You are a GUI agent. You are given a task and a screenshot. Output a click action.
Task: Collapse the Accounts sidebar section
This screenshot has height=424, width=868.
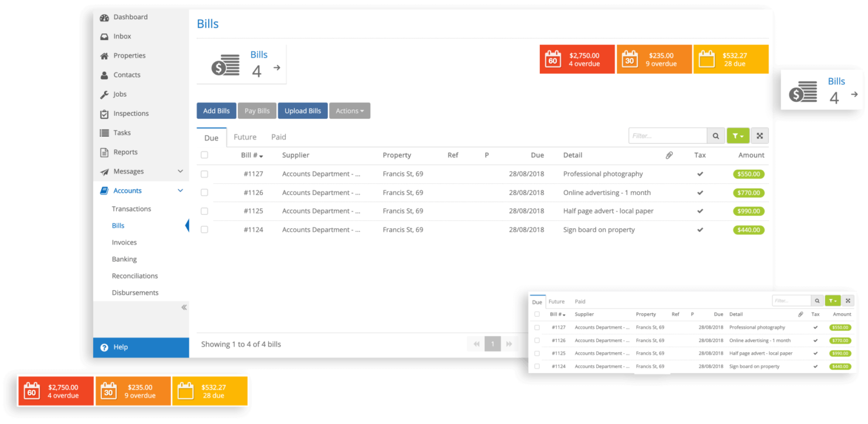[180, 191]
